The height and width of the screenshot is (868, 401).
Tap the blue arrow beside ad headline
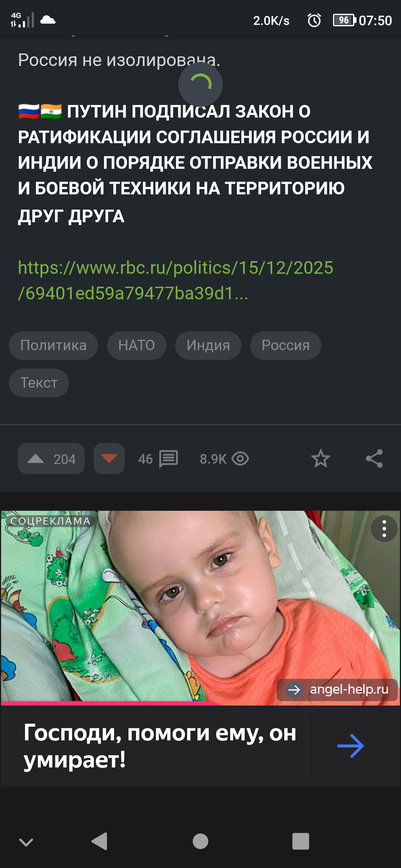[x=351, y=746]
